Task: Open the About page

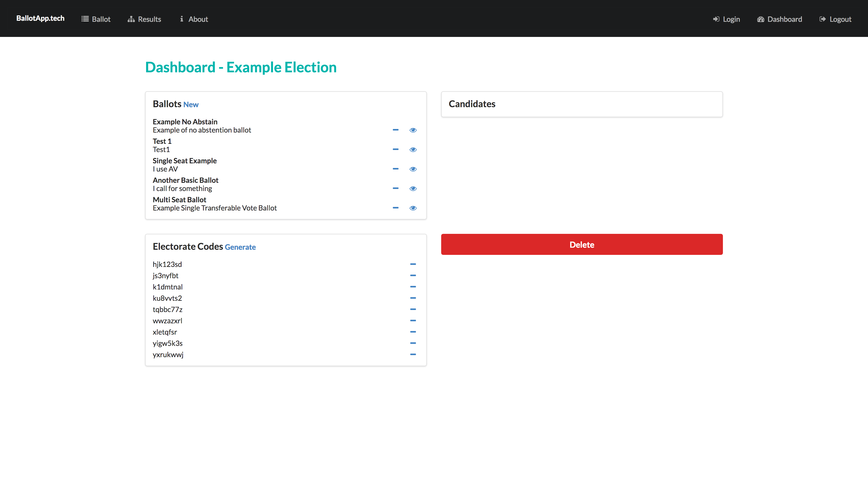Action: (194, 19)
